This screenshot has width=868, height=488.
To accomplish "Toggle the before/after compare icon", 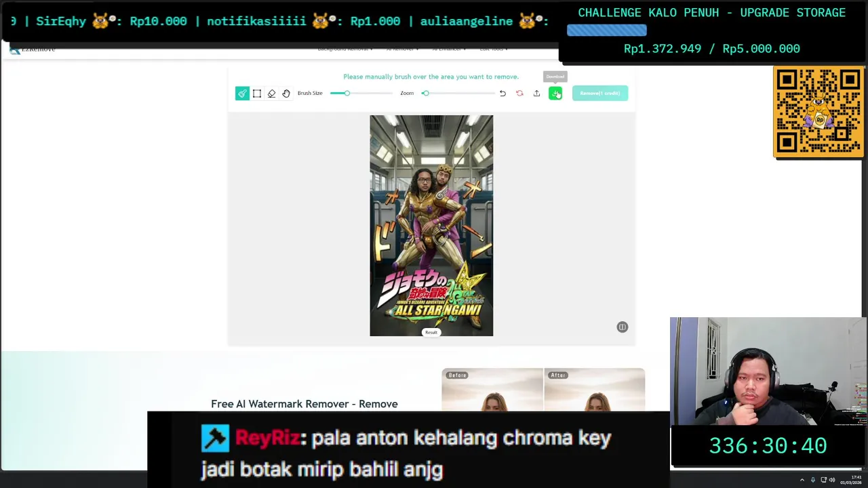I will point(622,327).
